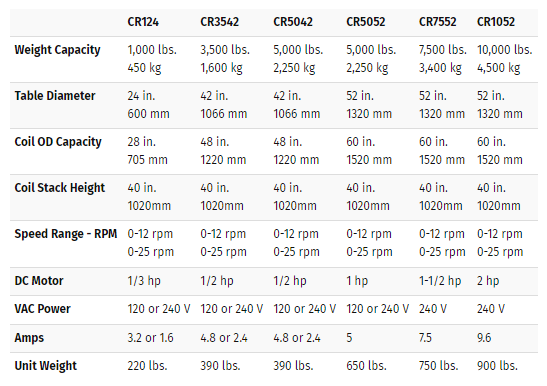
Task: Click the 1/3 hp DC motor cell
Action: 144,281
